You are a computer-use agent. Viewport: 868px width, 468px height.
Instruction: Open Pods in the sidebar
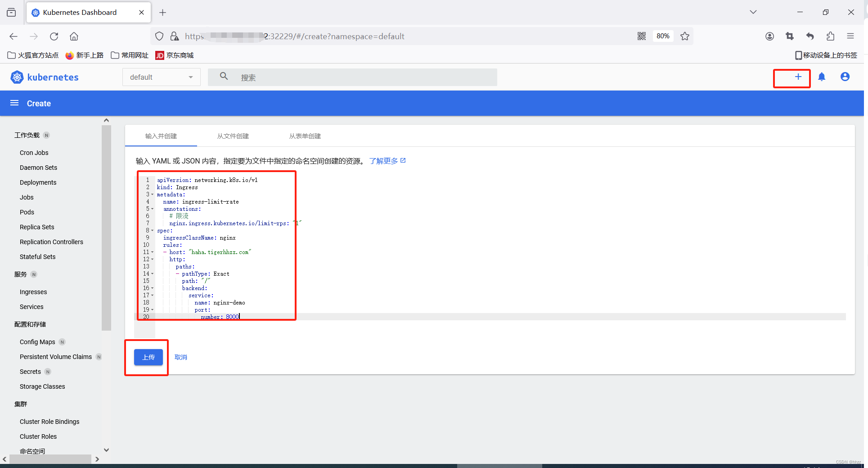[x=27, y=212]
